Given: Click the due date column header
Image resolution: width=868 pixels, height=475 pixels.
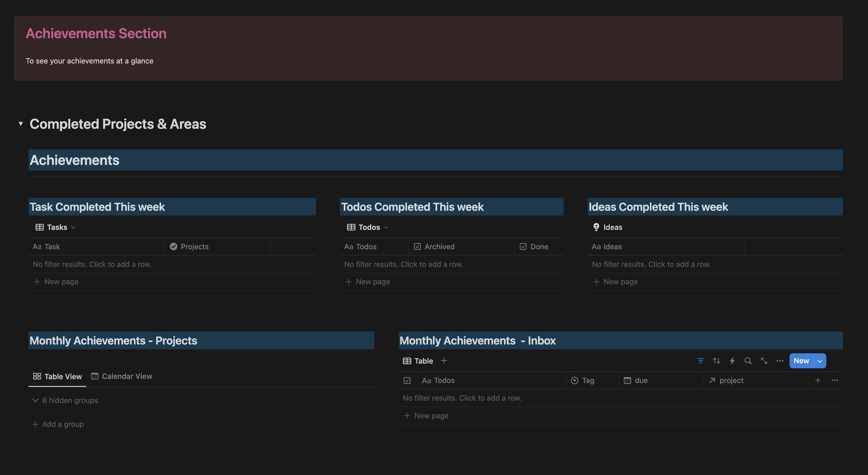Looking at the screenshot, I should point(661,380).
